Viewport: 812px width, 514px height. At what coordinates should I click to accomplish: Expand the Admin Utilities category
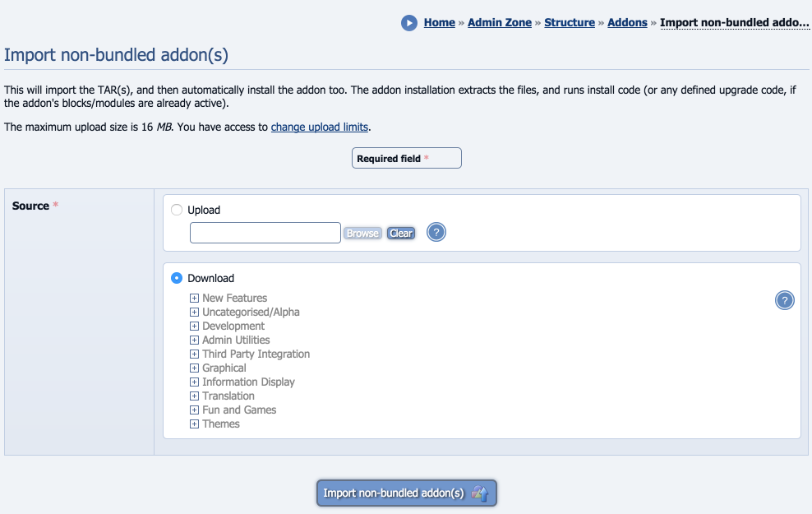click(x=236, y=340)
